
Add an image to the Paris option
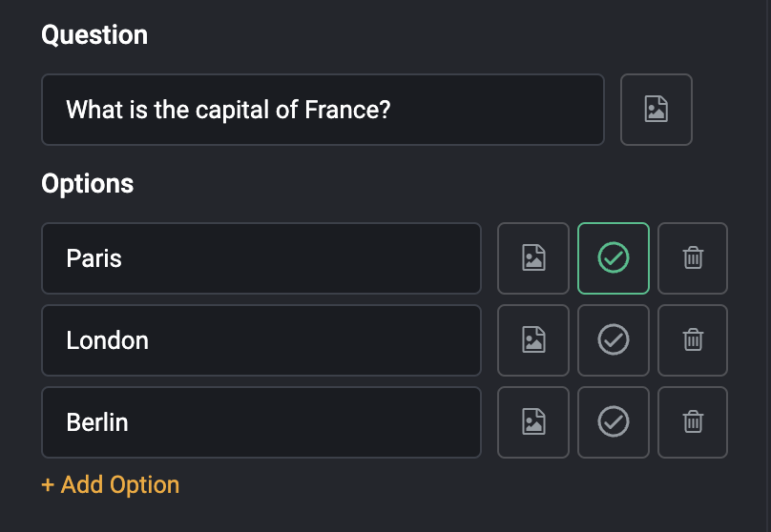tap(533, 258)
